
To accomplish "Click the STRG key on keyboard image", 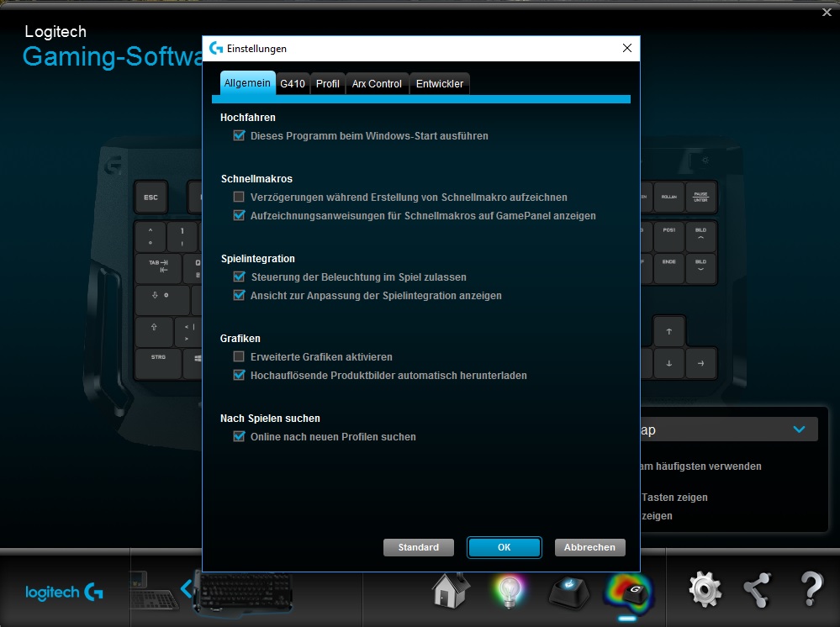I will pyautogui.click(x=158, y=364).
